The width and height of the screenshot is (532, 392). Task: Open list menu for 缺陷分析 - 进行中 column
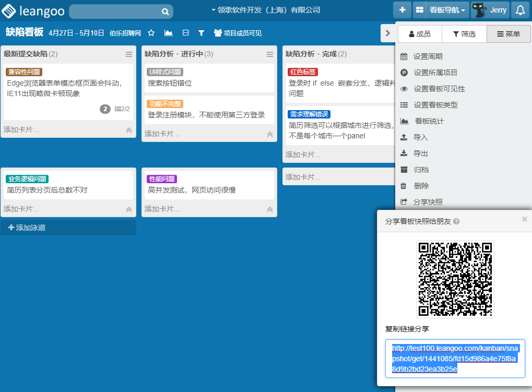[x=270, y=54]
